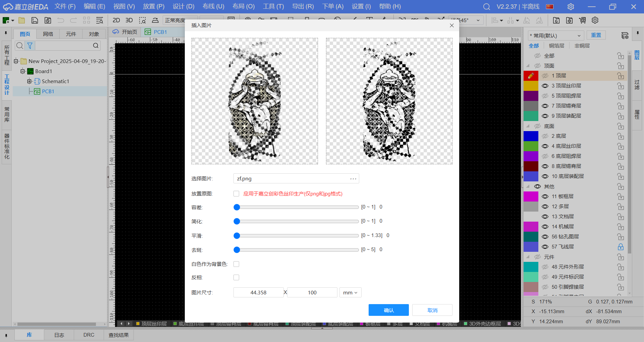Open the mm unit dropdown
Viewport: 644px width, 342px height.
pyautogui.click(x=350, y=293)
